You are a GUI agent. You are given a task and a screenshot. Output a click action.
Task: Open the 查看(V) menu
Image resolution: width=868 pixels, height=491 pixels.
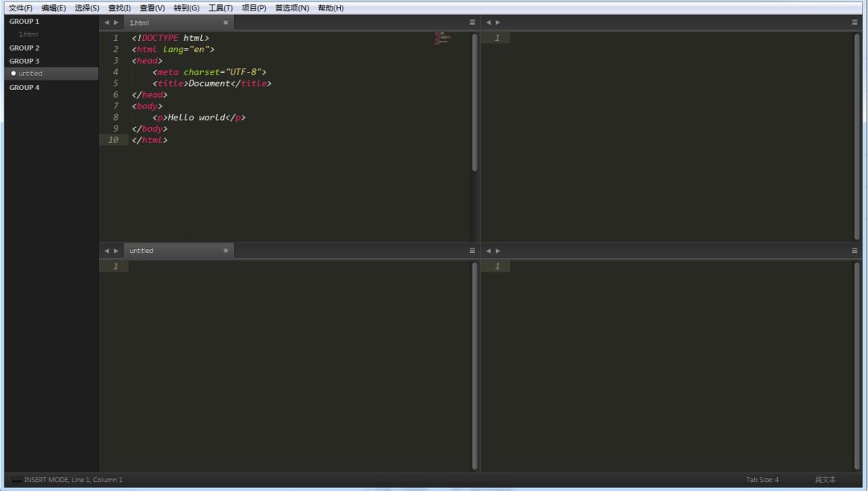[x=152, y=8]
